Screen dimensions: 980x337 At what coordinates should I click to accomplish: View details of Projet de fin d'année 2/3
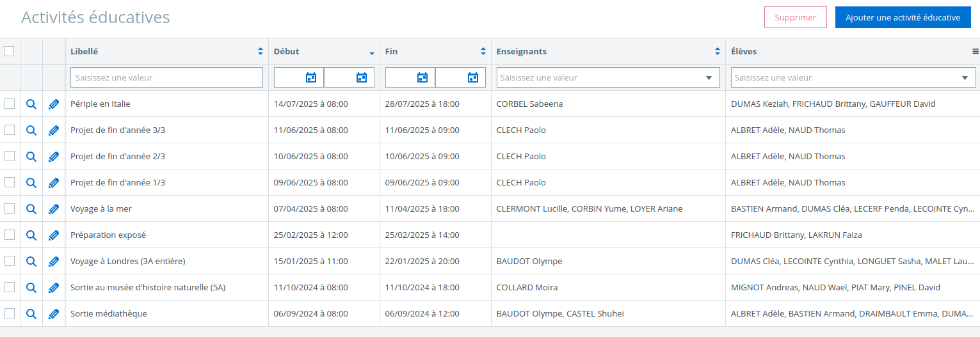pyautogui.click(x=31, y=156)
